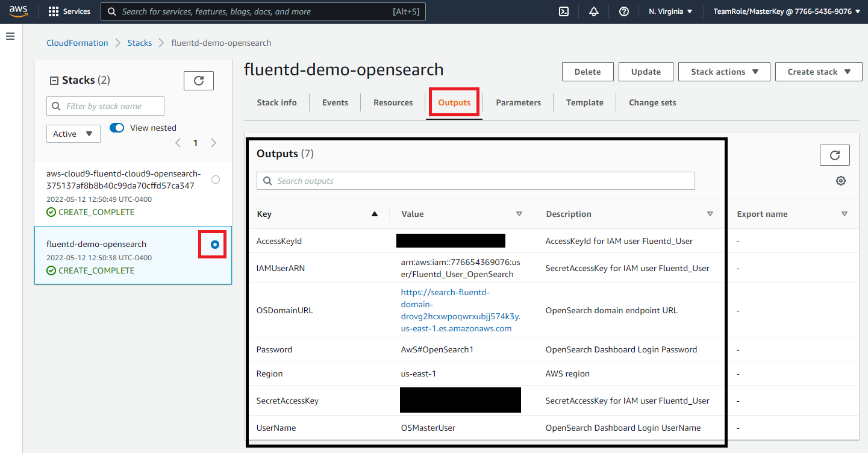Open the Services grid menu

[54, 11]
